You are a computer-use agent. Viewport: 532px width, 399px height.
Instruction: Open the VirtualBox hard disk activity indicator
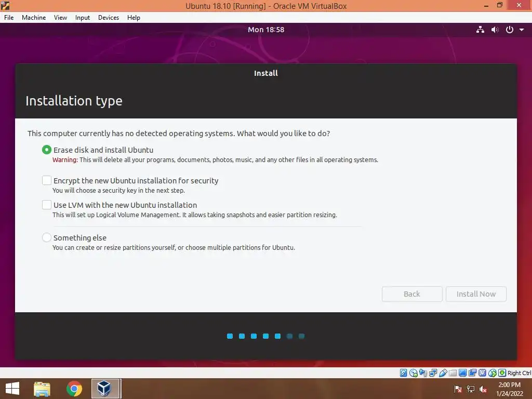tap(403, 373)
